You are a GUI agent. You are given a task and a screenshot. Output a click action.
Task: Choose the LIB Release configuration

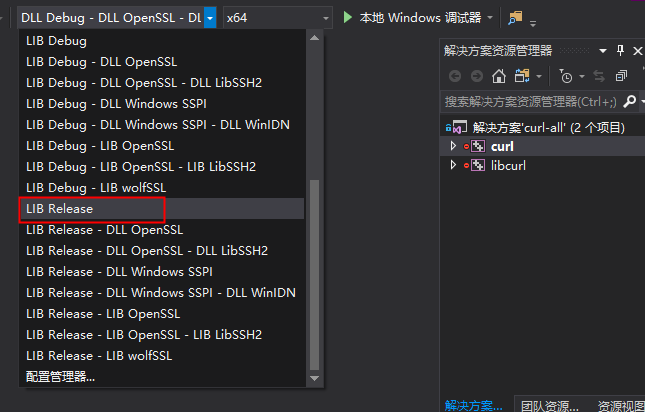pyautogui.click(x=162, y=208)
